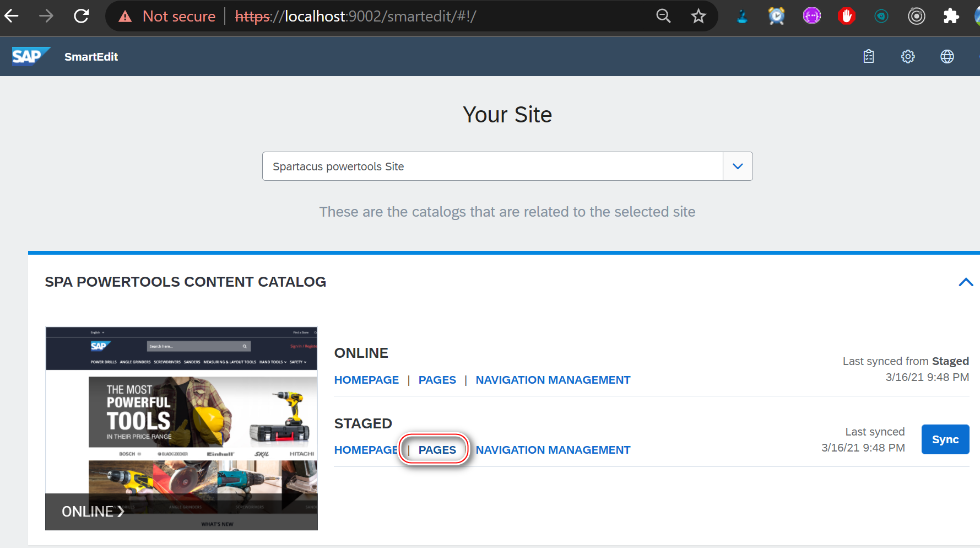Expand the site selector dropdown arrow

[738, 166]
